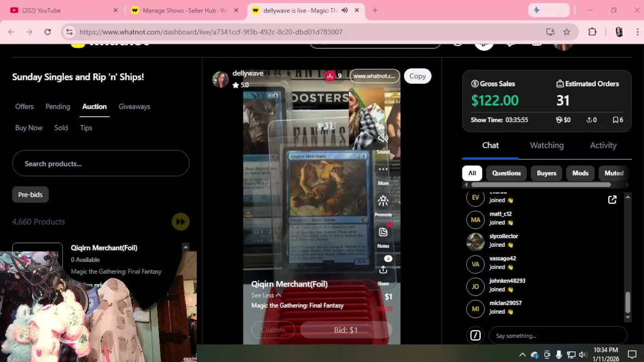This screenshot has width=644, height=362.
Task: Open a new browser tab
Action: tap(375, 10)
